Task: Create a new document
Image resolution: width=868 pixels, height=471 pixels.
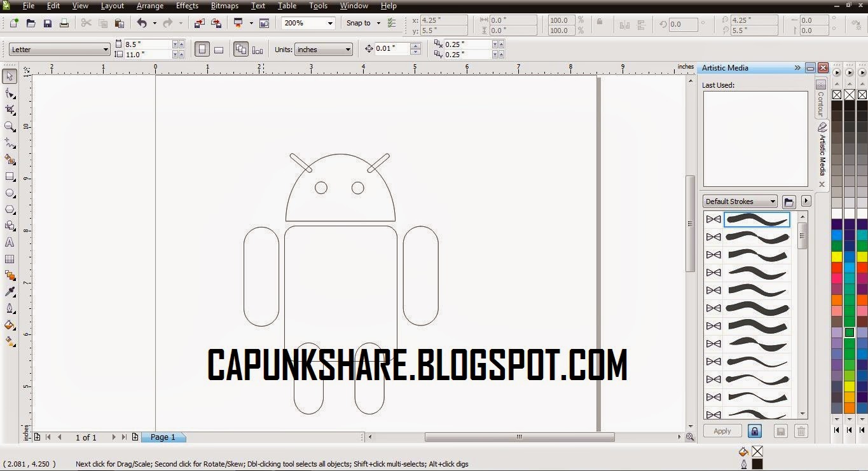Action: [14, 23]
